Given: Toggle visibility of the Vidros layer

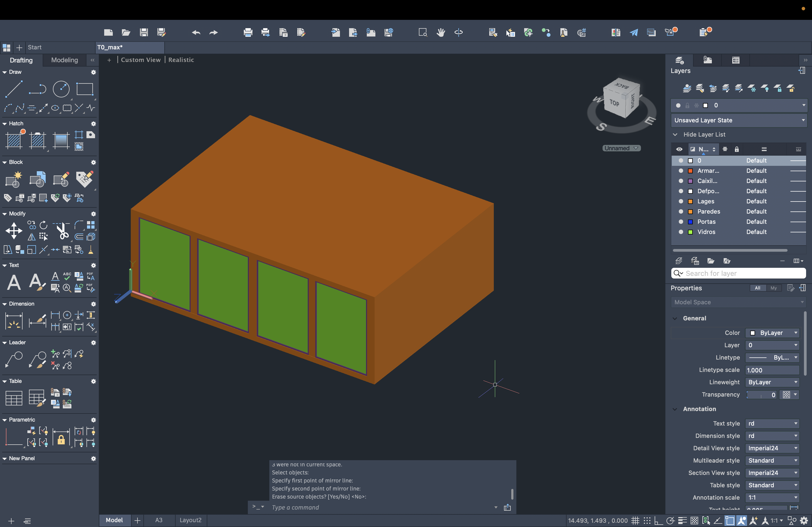Looking at the screenshot, I should point(681,232).
